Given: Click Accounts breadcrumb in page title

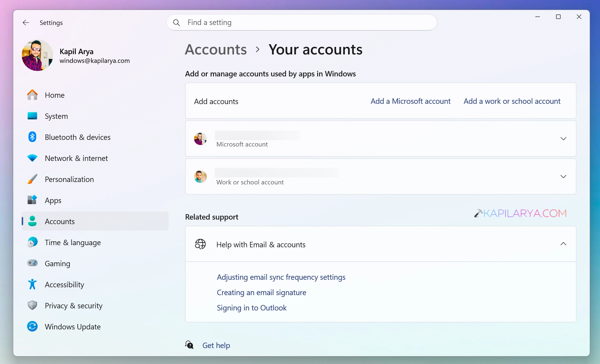Looking at the screenshot, I should click(216, 49).
